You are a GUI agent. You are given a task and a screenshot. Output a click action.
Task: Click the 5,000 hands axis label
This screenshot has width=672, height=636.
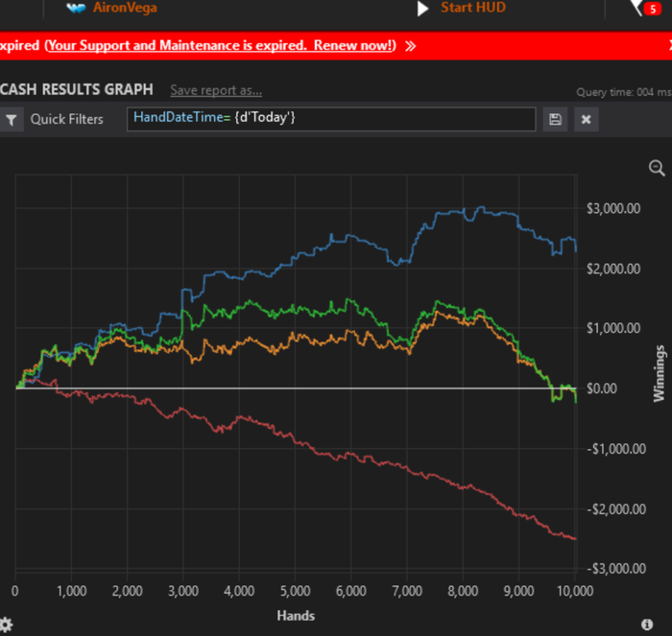click(x=296, y=591)
